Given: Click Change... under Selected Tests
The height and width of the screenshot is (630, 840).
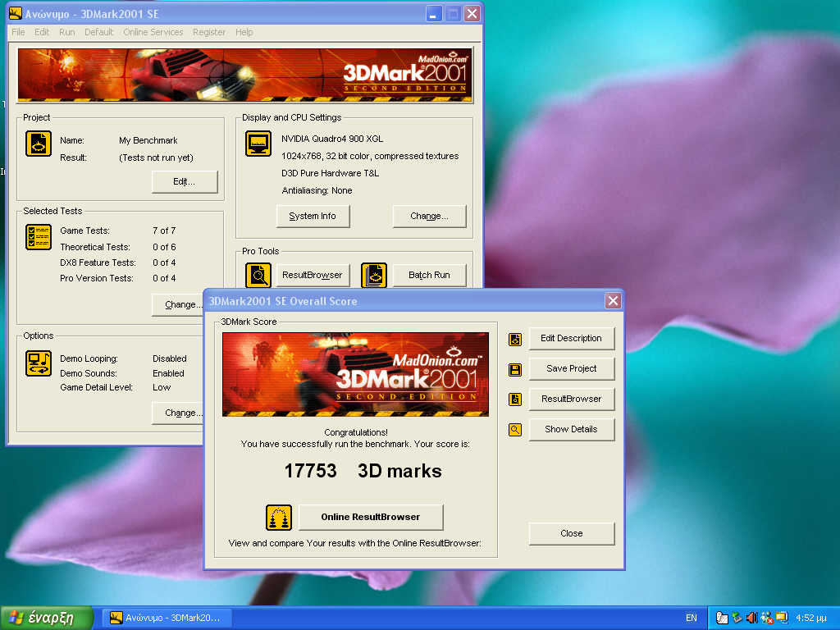Looking at the screenshot, I should [178, 305].
